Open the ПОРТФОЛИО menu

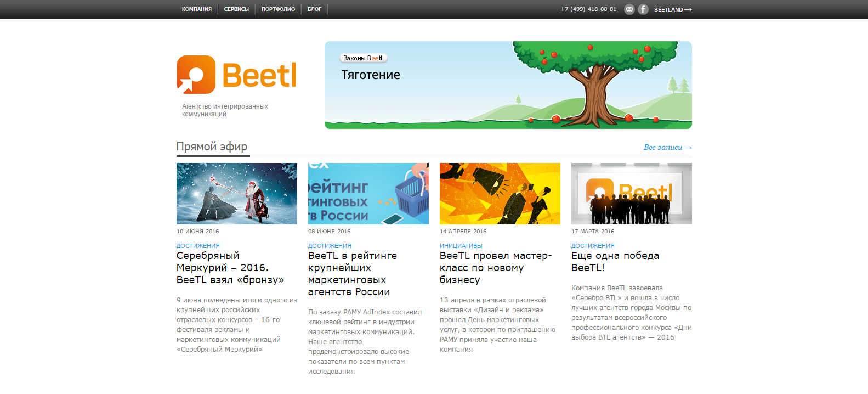[x=278, y=9]
